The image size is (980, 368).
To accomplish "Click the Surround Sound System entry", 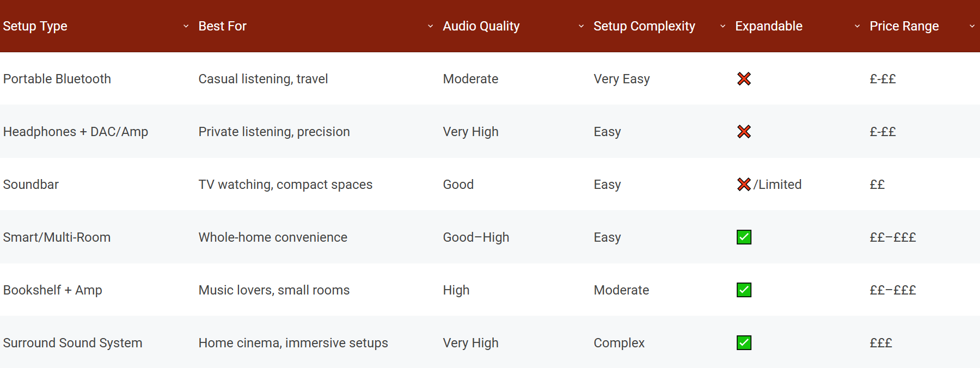I will (72, 343).
